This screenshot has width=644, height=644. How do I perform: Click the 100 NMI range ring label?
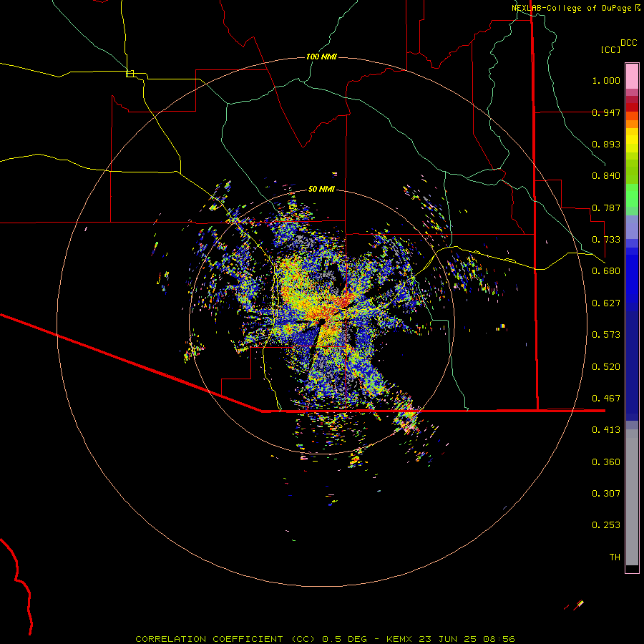(x=321, y=57)
